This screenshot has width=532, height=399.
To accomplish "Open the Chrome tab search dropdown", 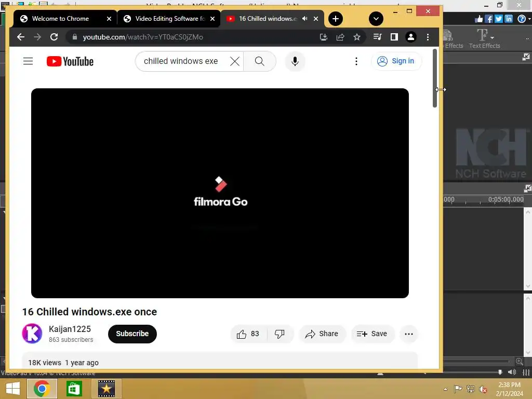I will pos(376,19).
